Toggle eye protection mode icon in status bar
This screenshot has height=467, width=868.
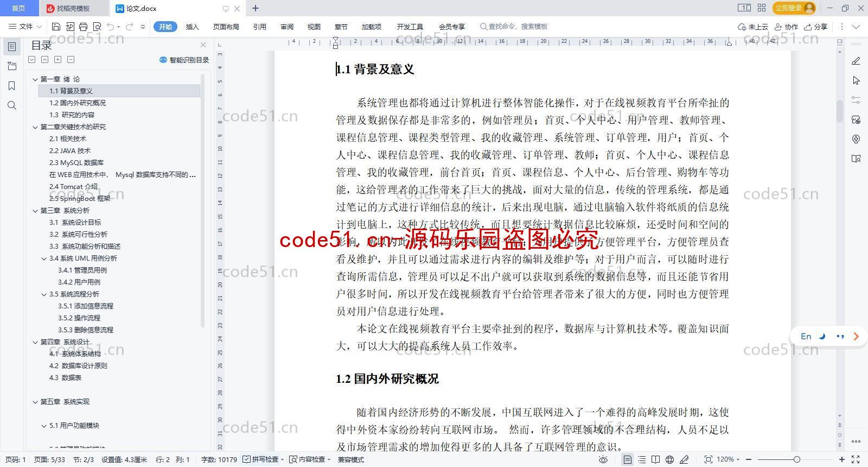tap(603, 459)
